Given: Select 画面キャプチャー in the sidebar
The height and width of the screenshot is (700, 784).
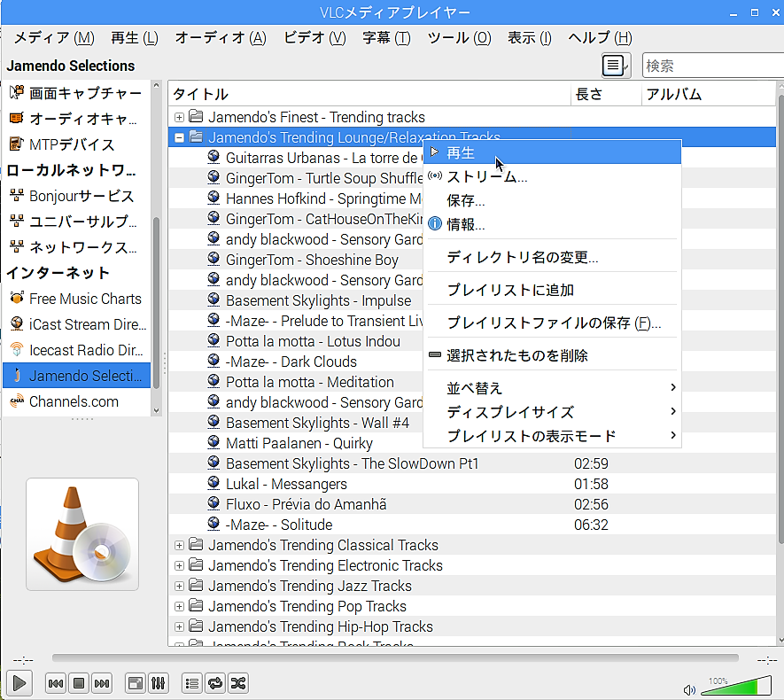Looking at the screenshot, I should click(x=76, y=93).
